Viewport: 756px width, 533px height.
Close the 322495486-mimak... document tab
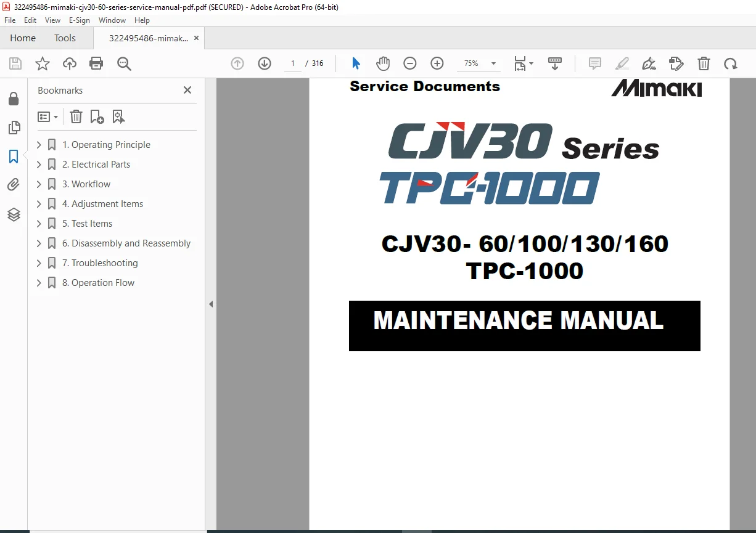click(x=196, y=38)
